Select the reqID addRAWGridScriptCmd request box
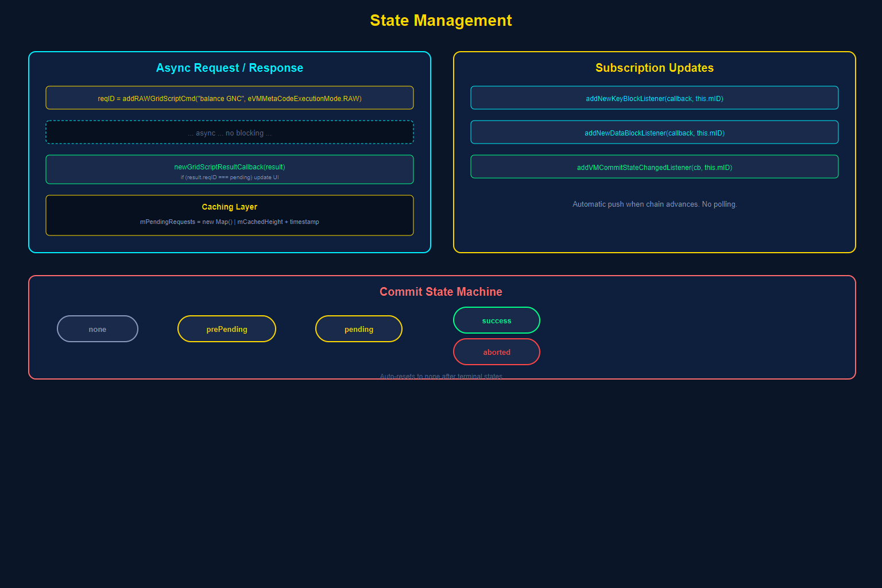This screenshot has height=588, width=882. (x=229, y=98)
